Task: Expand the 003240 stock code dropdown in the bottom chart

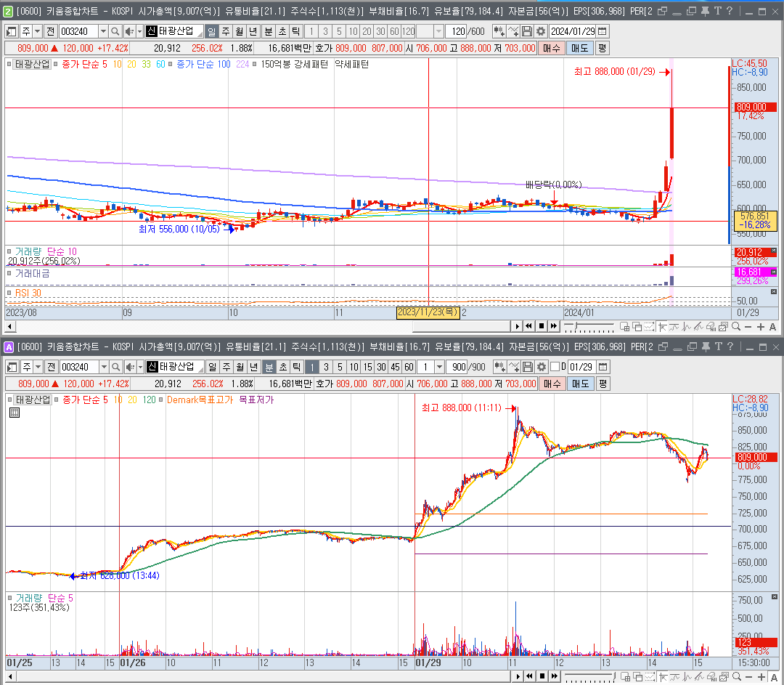Action: (x=104, y=368)
